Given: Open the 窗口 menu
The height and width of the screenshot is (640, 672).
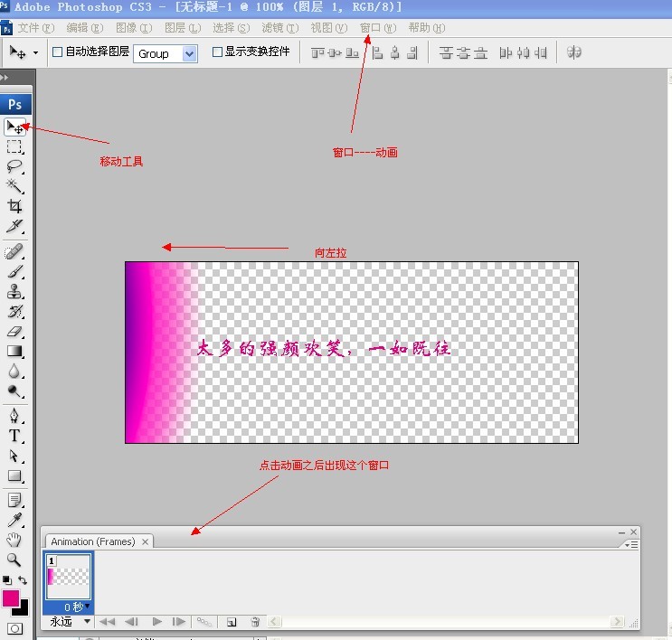Looking at the screenshot, I should point(377,28).
